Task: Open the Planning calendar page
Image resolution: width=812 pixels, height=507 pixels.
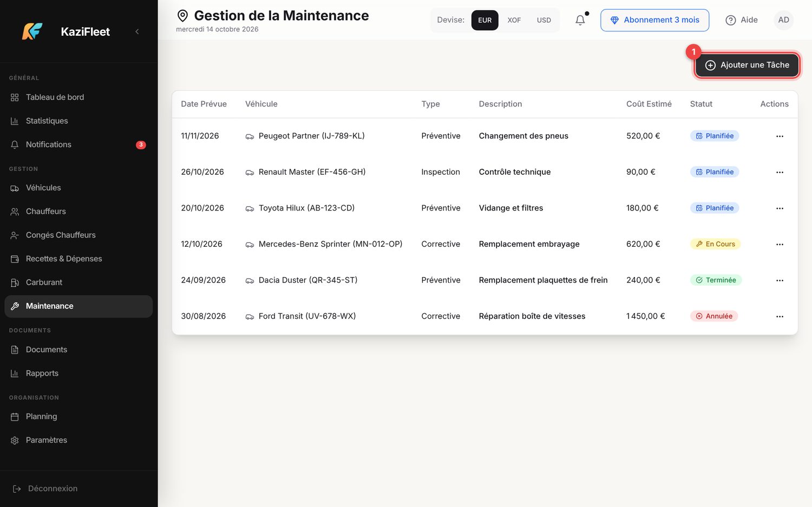Action: point(78,417)
